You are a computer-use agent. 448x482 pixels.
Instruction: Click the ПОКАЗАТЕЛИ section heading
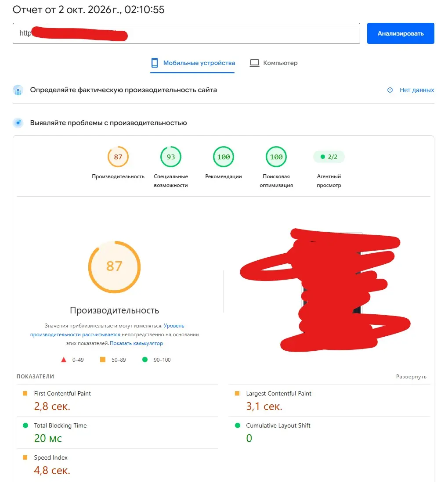click(36, 377)
